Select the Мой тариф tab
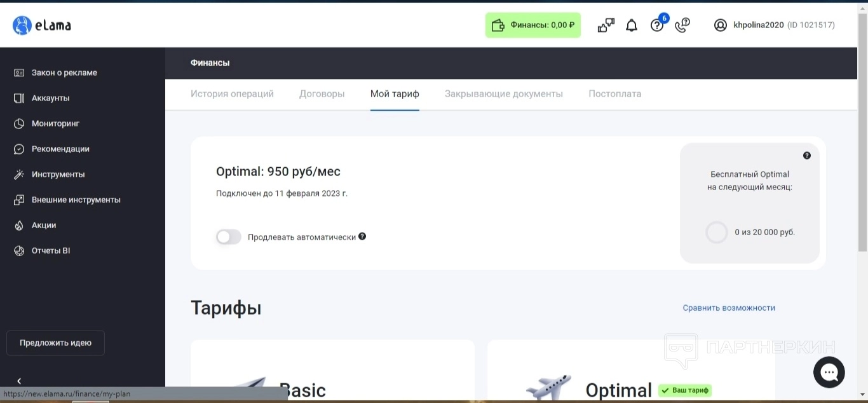The width and height of the screenshot is (868, 403). tap(395, 94)
